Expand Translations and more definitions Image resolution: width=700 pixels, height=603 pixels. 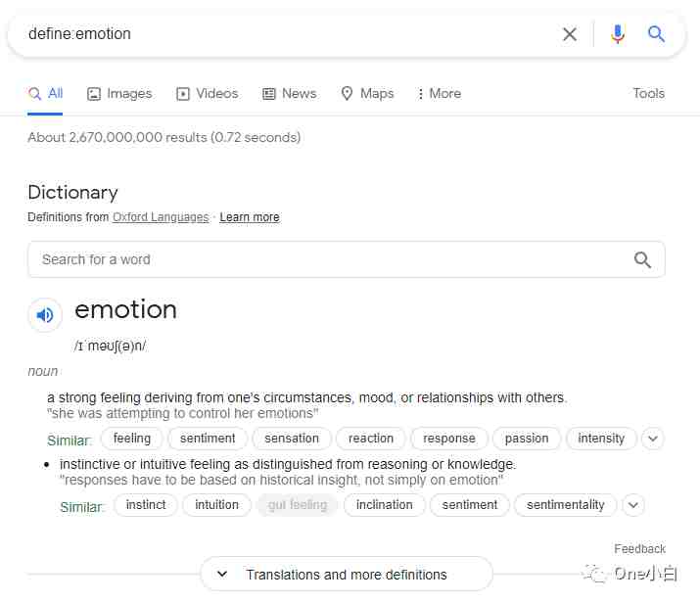point(347,574)
